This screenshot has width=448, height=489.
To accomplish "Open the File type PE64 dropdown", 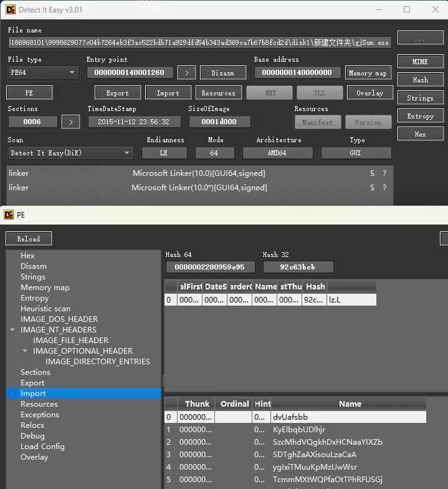I will coord(43,72).
